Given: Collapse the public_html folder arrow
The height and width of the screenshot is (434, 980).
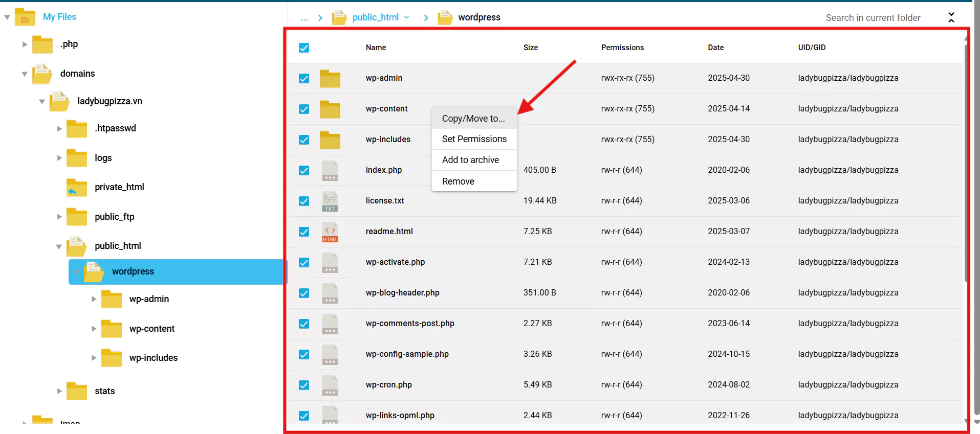Looking at the screenshot, I should point(59,246).
